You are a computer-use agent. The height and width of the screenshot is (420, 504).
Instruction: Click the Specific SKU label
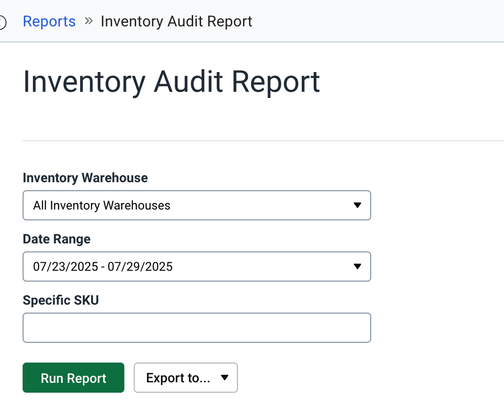coord(60,300)
